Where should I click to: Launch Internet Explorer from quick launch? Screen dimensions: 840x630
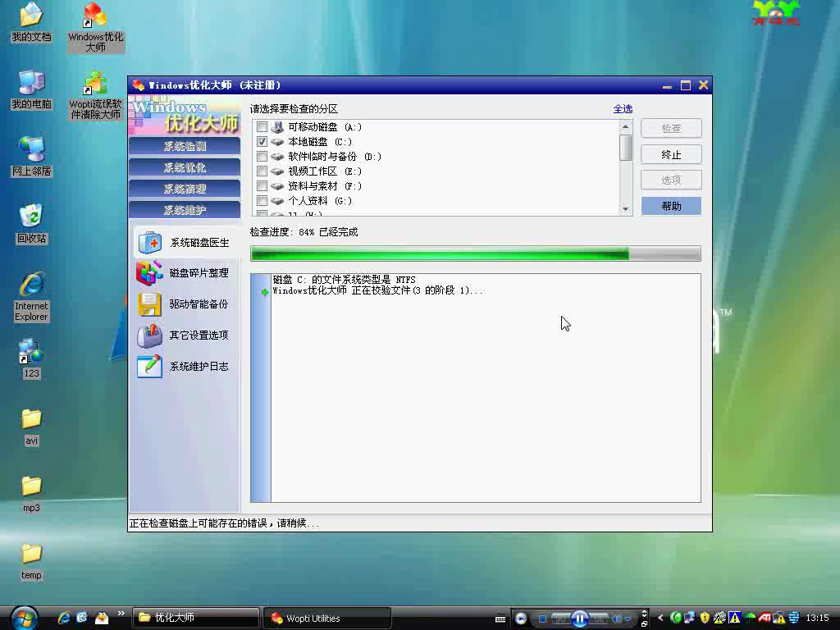[x=64, y=618]
